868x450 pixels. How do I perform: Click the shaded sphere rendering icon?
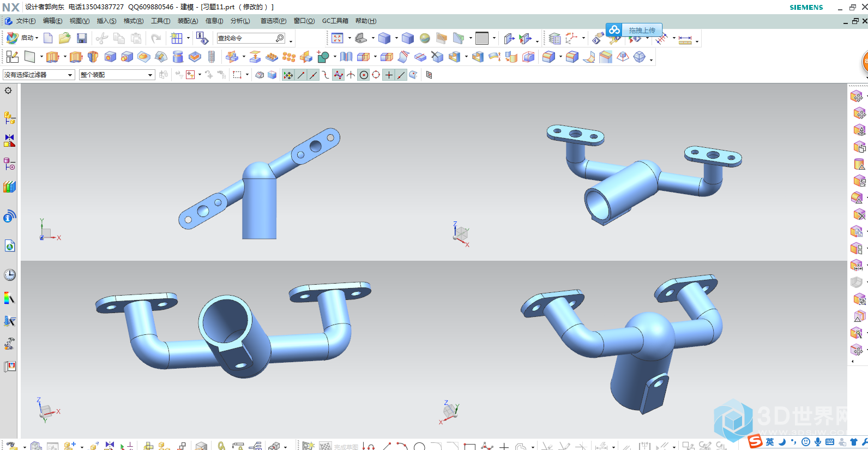(x=425, y=38)
